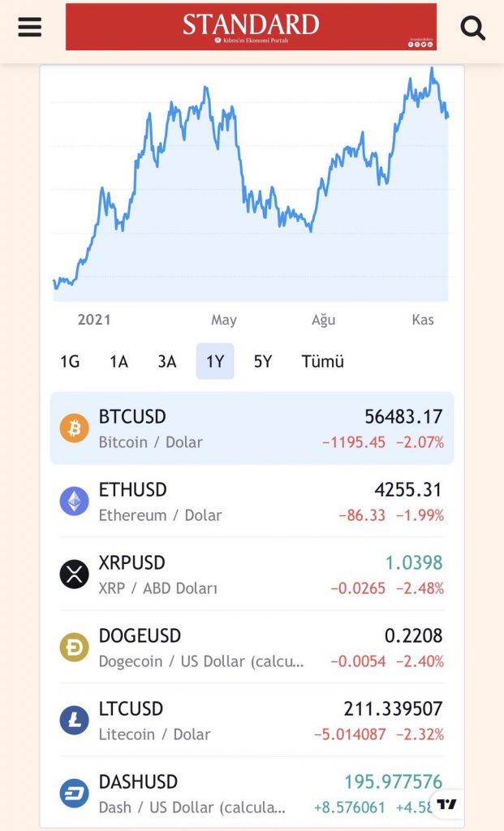Click the Dash coin icon
Viewport: 504px width, 831px height.
coord(75,793)
